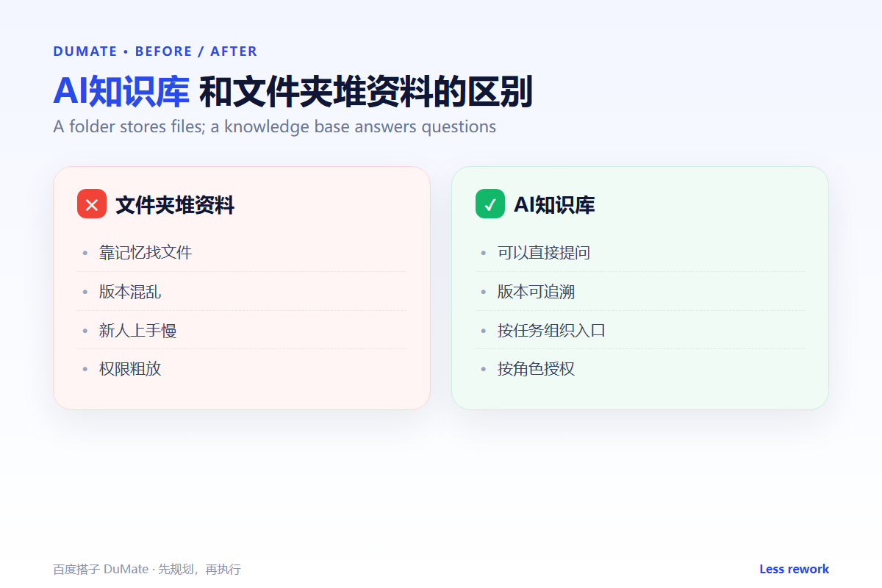Select the bullet text 靠记忆找文件
The width and height of the screenshot is (882, 588).
coord(146,253)
